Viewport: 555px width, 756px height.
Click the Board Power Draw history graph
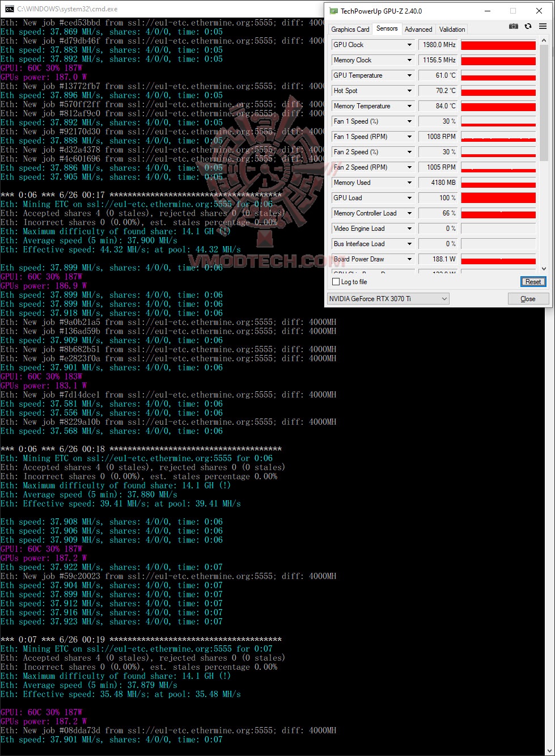tap(498, 259)
